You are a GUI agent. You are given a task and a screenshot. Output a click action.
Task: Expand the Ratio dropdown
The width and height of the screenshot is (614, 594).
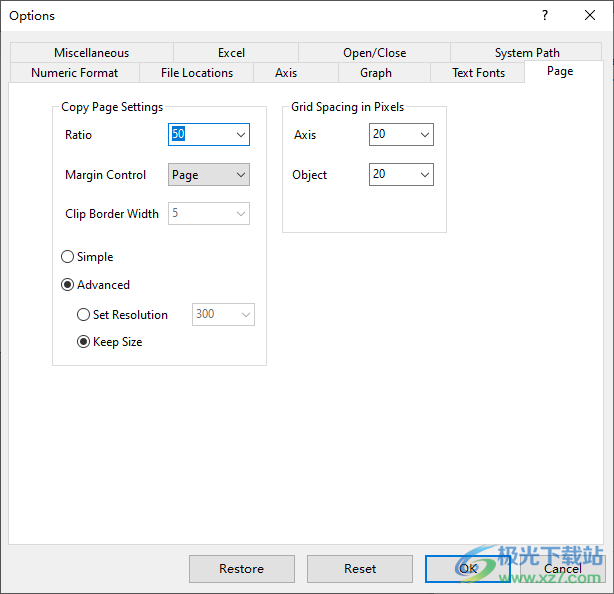(x=241, y=135)
